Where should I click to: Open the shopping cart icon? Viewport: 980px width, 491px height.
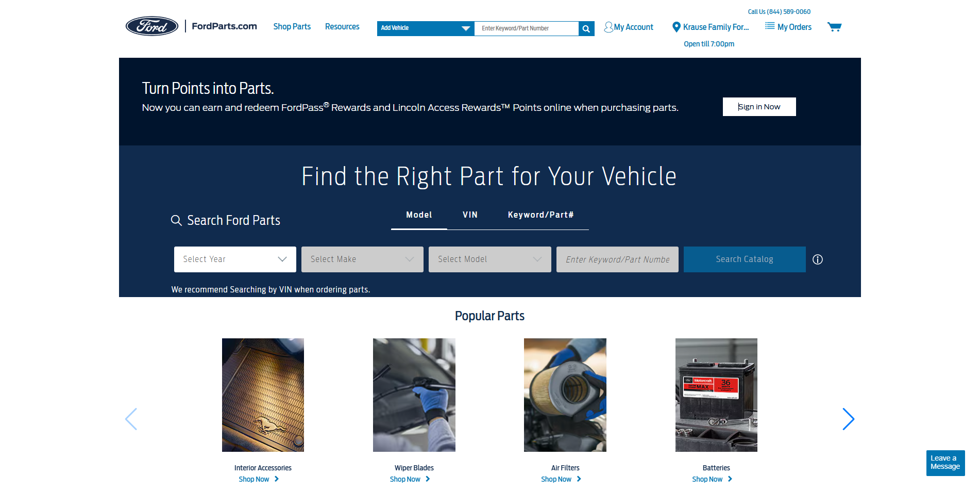[834, 27]
